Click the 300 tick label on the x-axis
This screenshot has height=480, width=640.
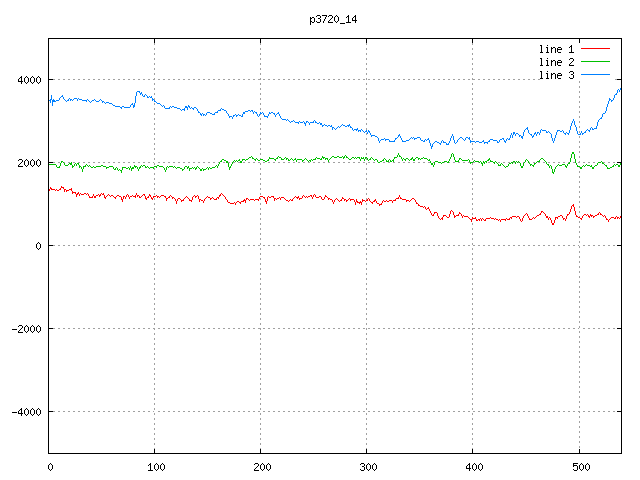tap(367, 466)
